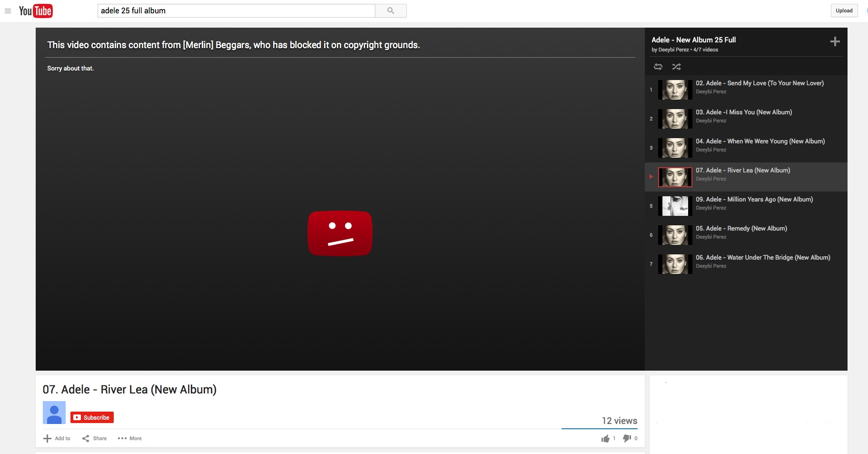Image resolution: width=868 pixels, height=454 pixels.
Task: Click thumbnail of Water Under The Bridge video
Action: [x=675, y=264]
